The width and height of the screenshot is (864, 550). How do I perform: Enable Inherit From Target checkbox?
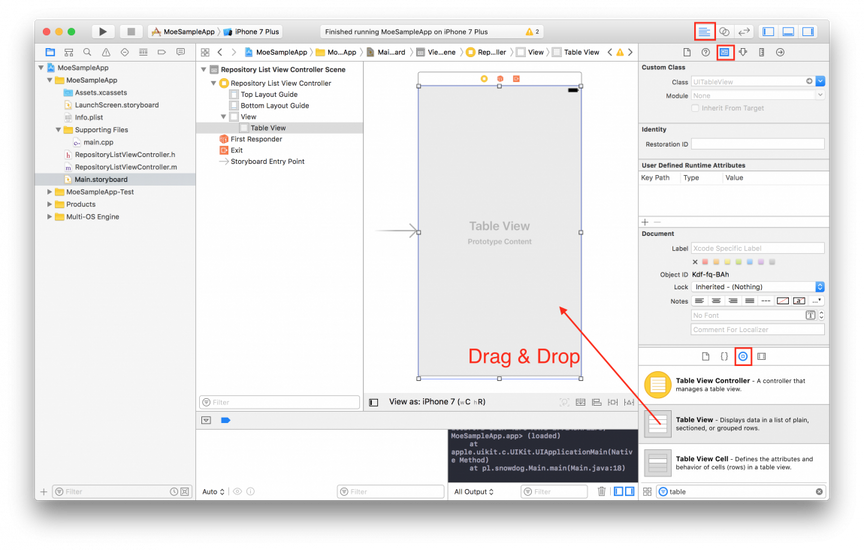[x=695, y=108]
